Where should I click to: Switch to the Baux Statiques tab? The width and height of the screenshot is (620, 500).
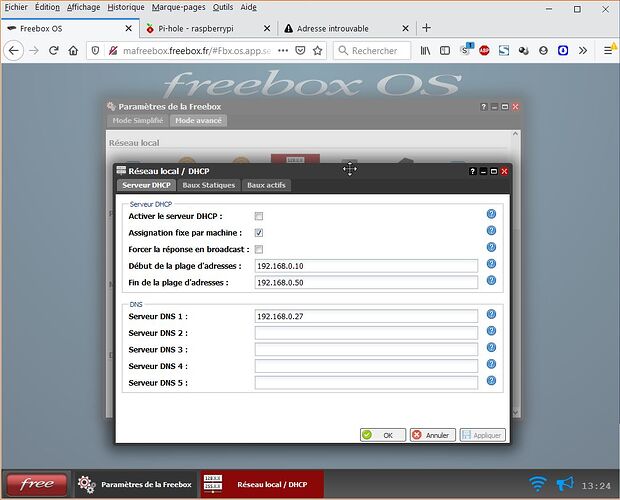tap(209, 185)
